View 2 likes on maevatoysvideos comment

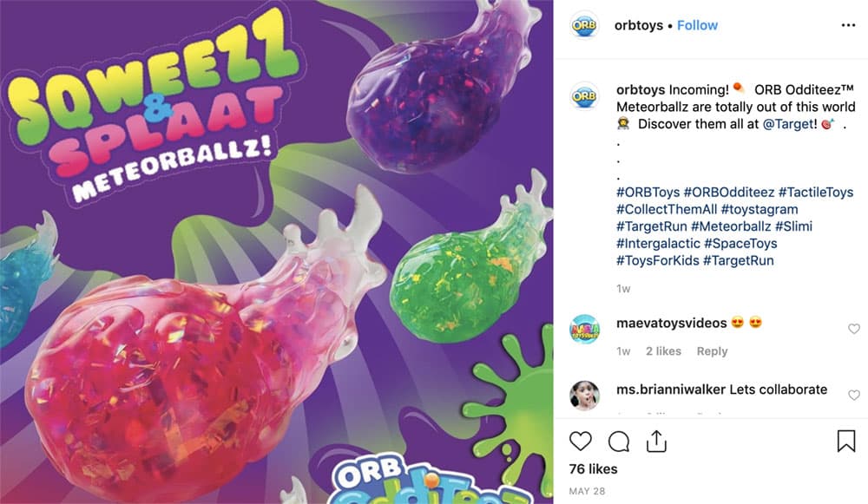click(663, 351)
